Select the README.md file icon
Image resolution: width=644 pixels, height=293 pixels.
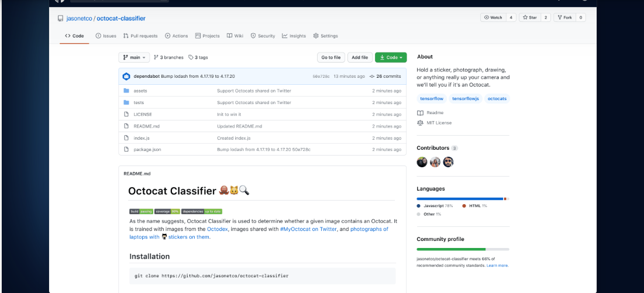126,126
